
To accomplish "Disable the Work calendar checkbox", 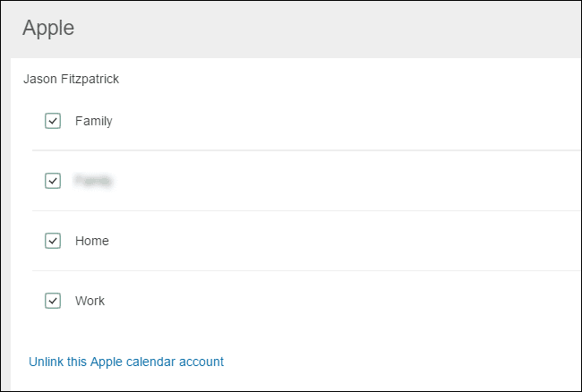I will tap(53, 301).
